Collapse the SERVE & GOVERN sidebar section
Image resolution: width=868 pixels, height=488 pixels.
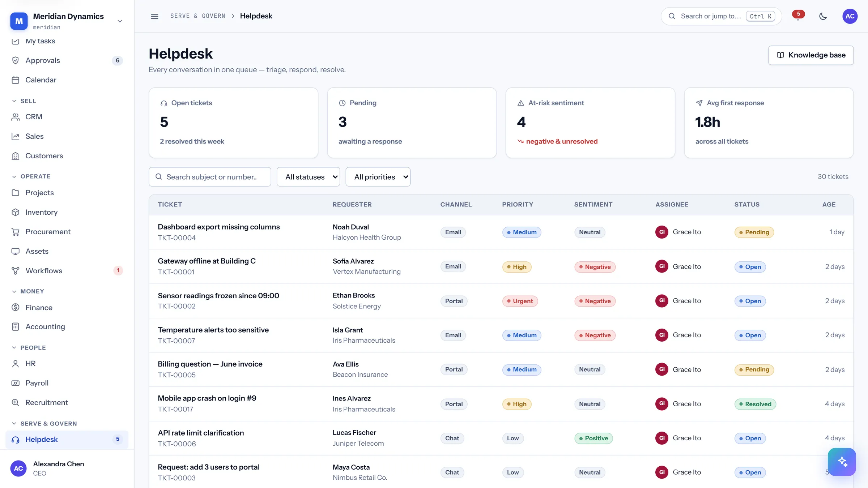(44, 424)
